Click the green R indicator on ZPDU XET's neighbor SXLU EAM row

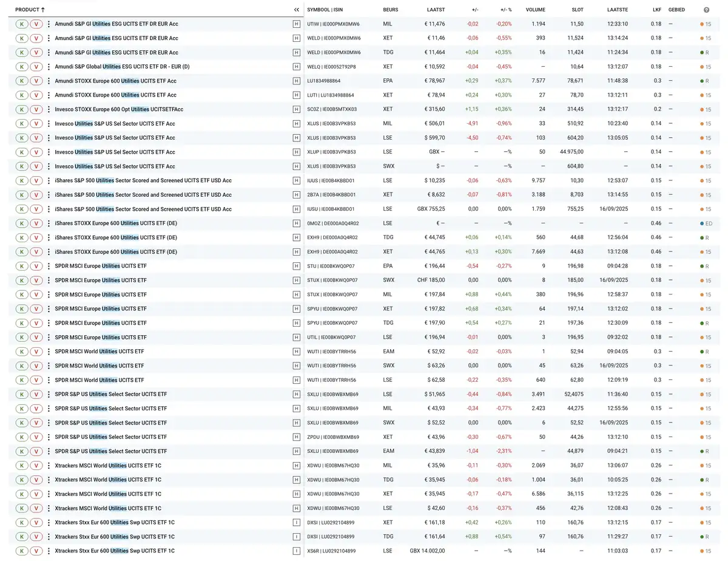[x=704, y=451]
